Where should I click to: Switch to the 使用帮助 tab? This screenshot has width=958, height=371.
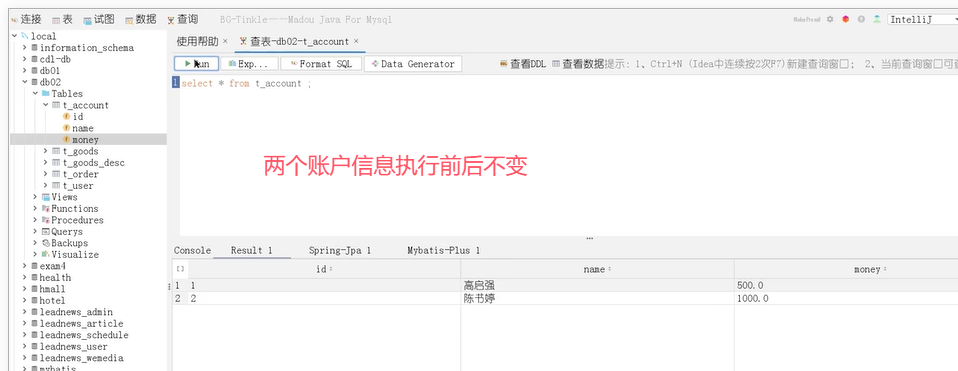pyautogui.click(x=197, y=42)
